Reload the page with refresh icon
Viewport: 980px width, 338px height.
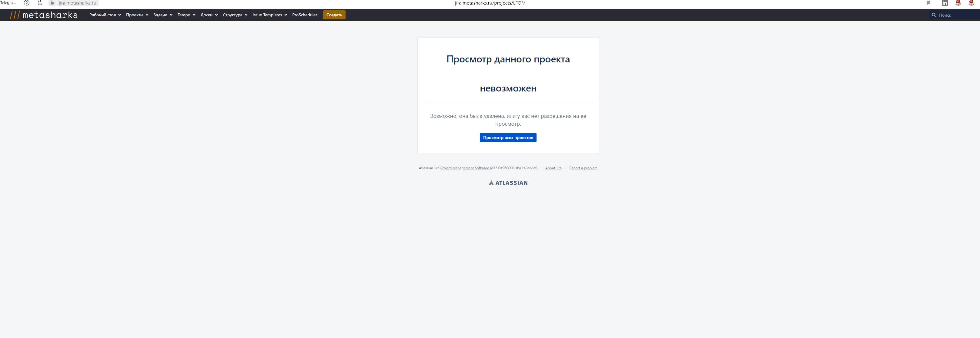pyautogui.click(x=40, y=3)
